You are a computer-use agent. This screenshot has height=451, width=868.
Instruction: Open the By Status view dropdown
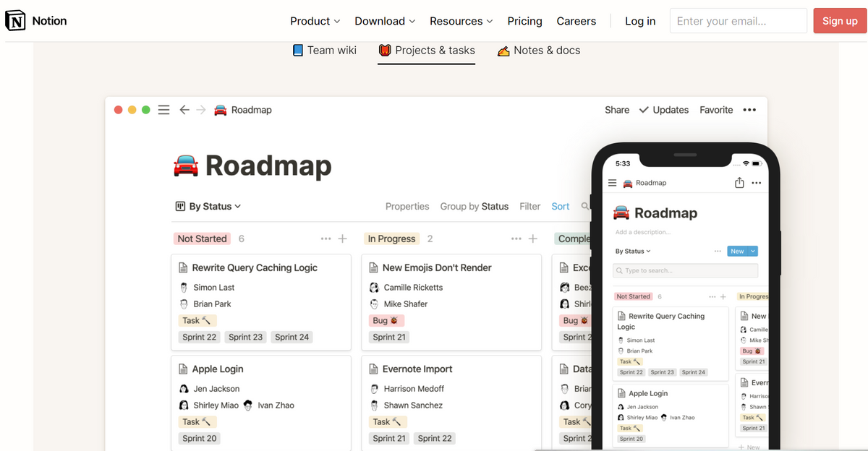(208, 206)
